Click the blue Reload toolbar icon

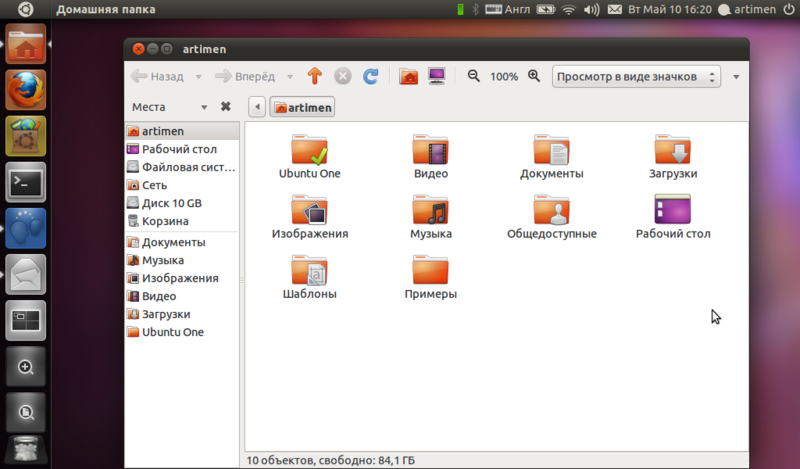coord(371,77)
